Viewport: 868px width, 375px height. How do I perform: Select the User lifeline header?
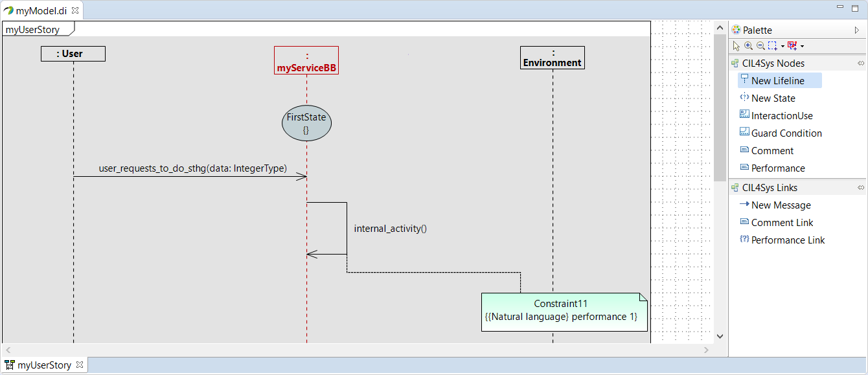point(73,54)
